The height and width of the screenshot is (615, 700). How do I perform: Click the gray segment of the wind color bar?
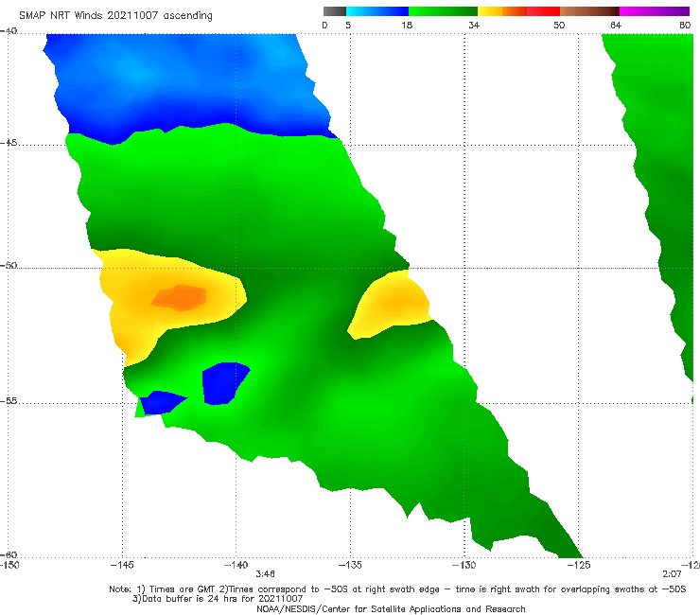click(x=335, y=11)
